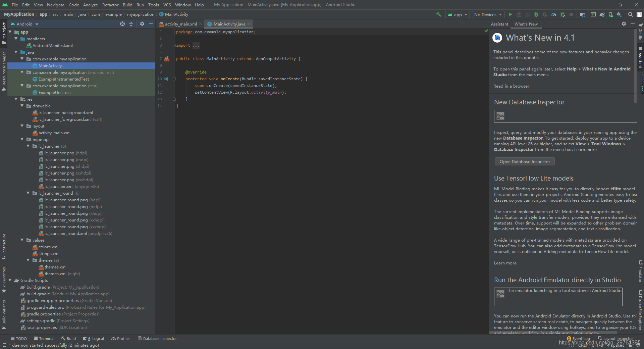This screenshot has width=644, height=349.
Task: Click the override gutter icon on line 10
Action: [x=166, y=79]
